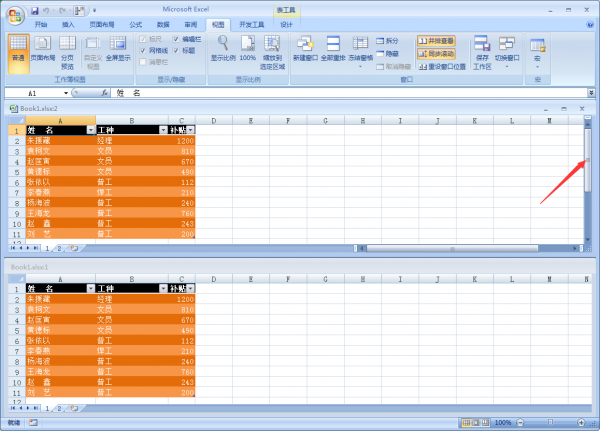Viewport: 600px width, 431px height.
Task: Open the Page Break Preview icon
Action: pyautogui.click(x=67, y=43)
